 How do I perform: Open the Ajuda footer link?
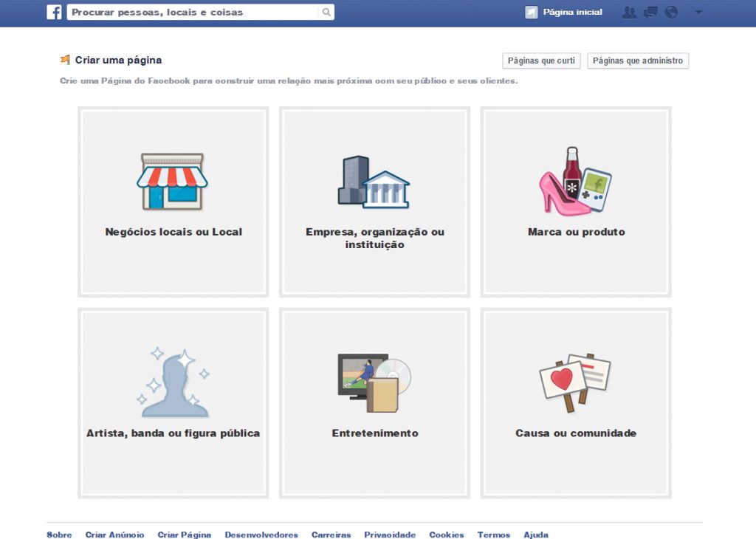(536, 535)
